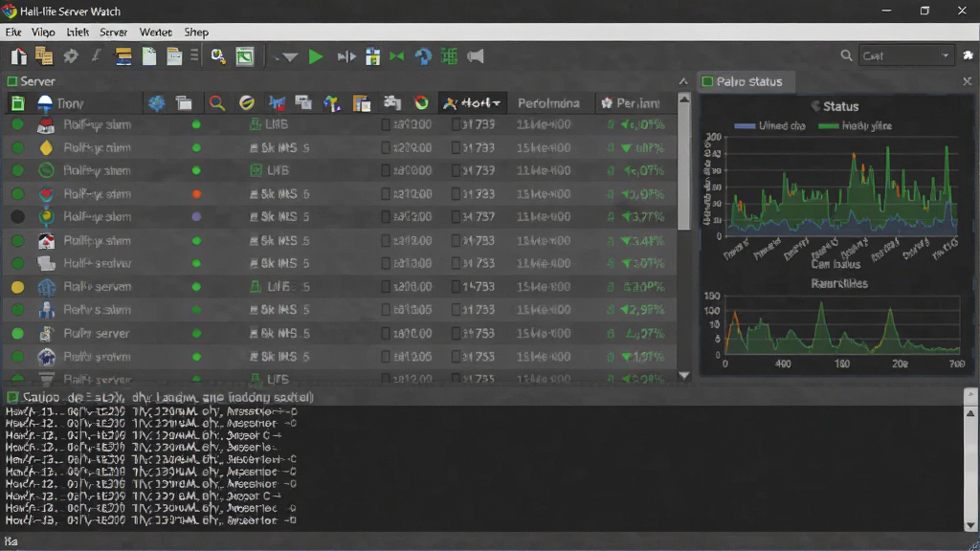Viewport: 980px width, 551px height.
Task: Toggle the purple status dot in the server list
Action: [x=196, y=217]
